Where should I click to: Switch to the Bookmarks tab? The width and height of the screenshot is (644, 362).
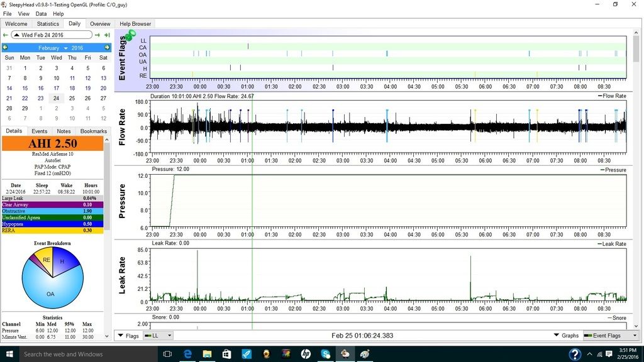point(93,131)
